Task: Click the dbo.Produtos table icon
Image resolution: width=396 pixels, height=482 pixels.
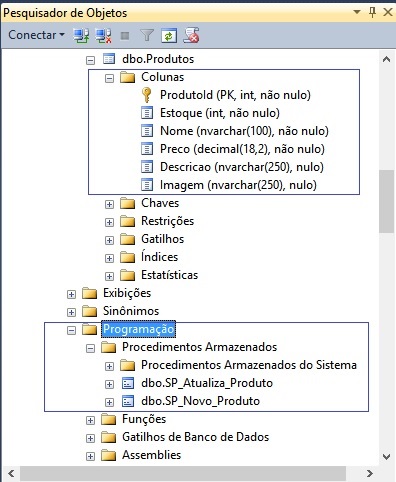Action: (109, 59)
